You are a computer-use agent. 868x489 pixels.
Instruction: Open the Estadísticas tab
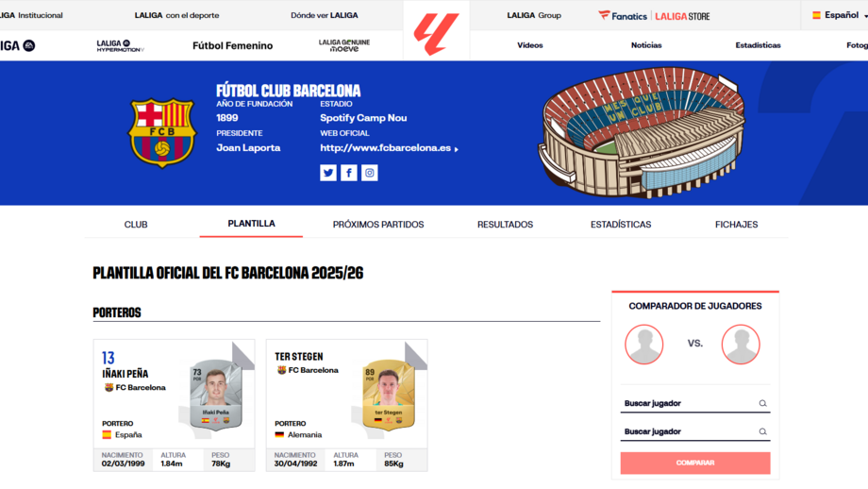coord(621,225)
